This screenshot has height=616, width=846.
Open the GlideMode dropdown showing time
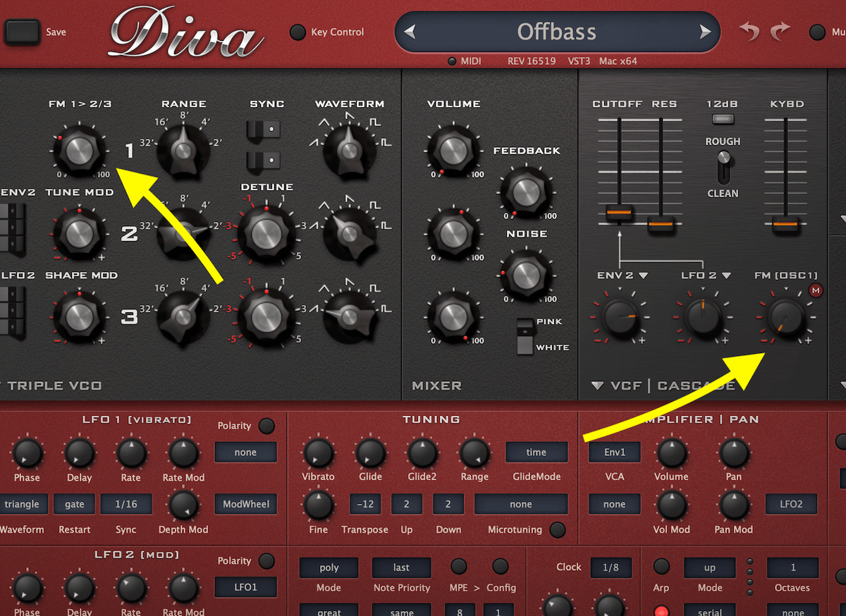pos(537,452)
